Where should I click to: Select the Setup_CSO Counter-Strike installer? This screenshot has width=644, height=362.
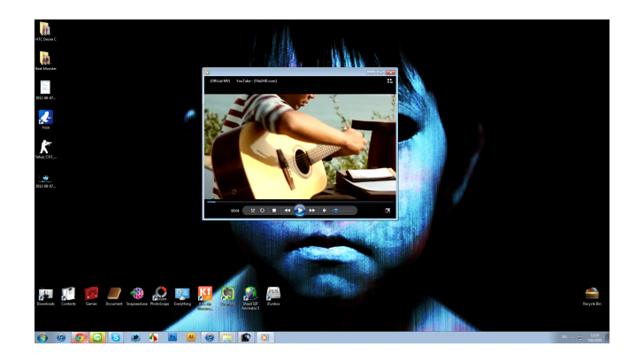pos(45,149)
